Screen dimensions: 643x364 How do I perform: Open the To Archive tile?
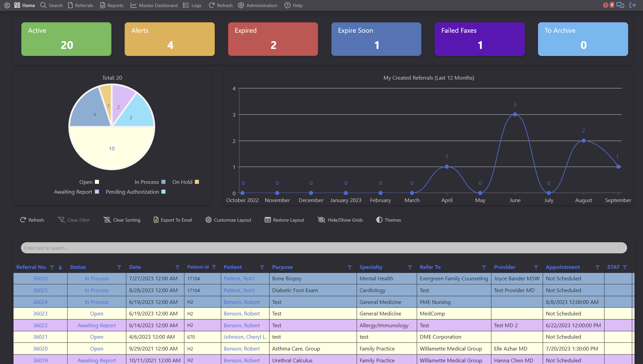pyautogui.click(x=583, y=39)
